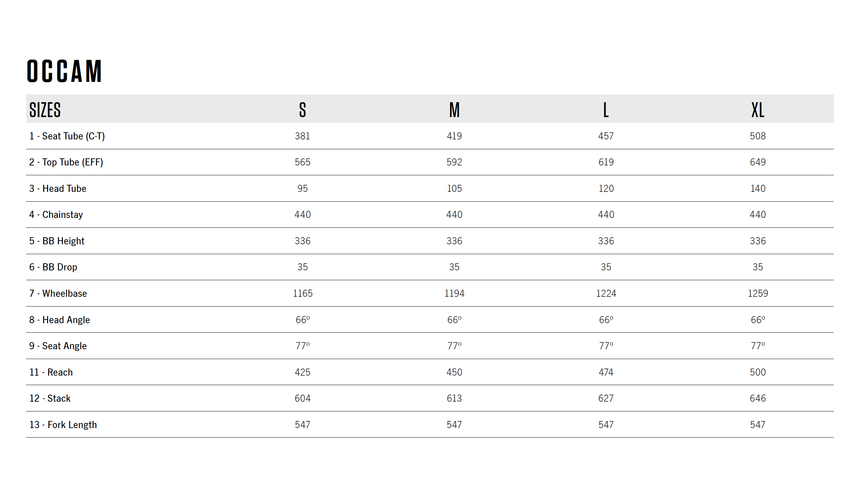Click the L size column header
The width and height of the screenshot is (868, 490).
click(606, 110)
